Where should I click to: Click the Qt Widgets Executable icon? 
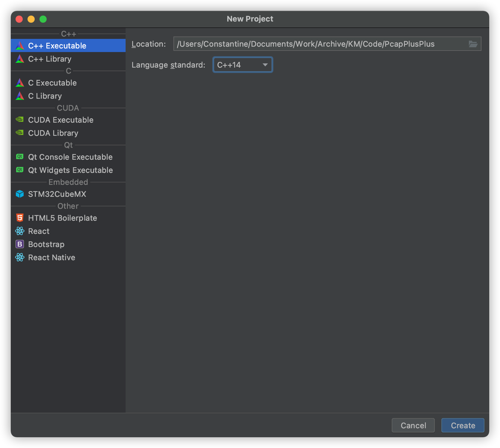pos(20,170)
